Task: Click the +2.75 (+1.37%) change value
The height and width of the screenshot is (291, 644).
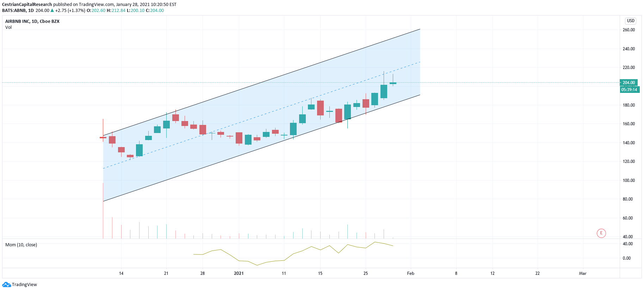Action: tap(70, 11)
